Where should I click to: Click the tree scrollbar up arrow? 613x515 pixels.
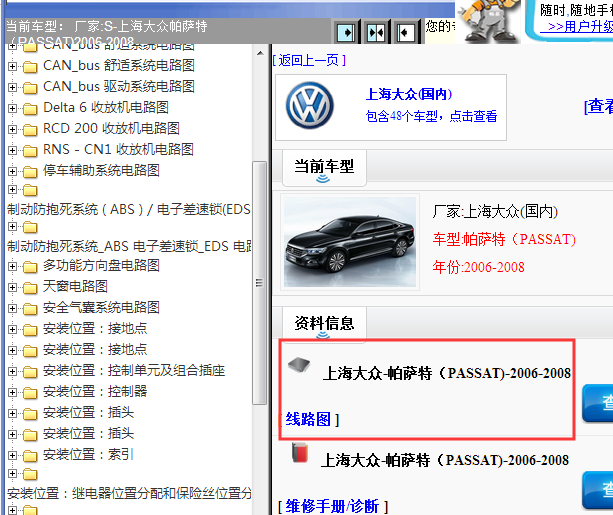click(260, 53)
